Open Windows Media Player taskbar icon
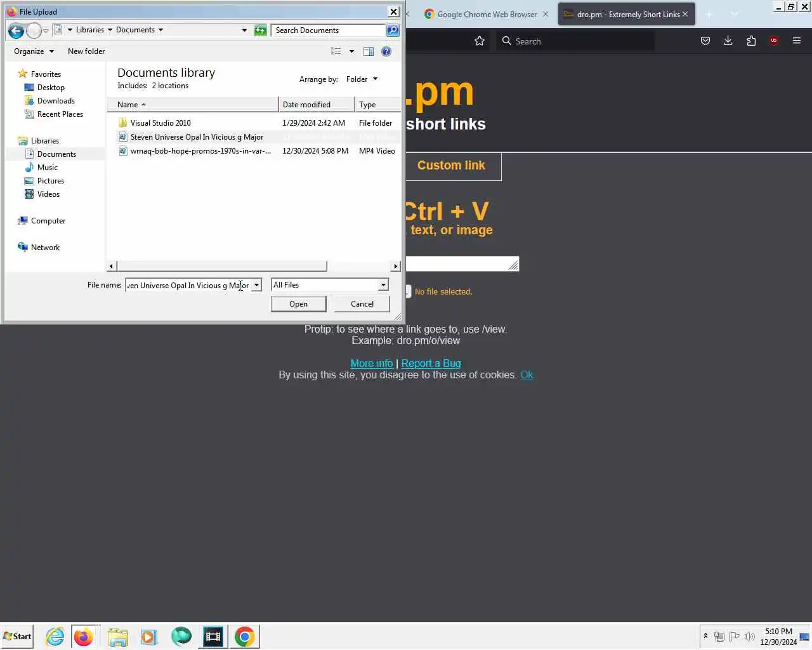 149,636
